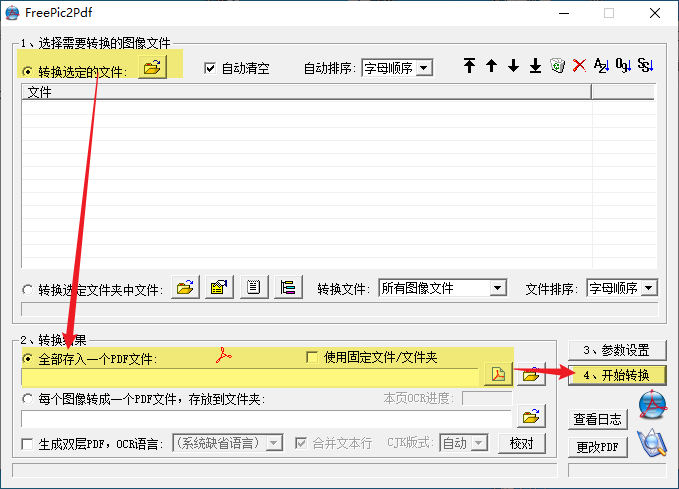Screen dimensions: 679x489
Task: Open 自动排序 dropdown
Action: coord(424,68)
